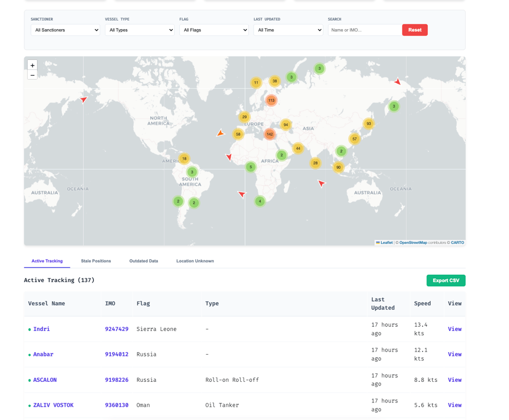Image resolution: width=509 pixels, height=420 pixels.
Task: Click the cluster marker labeled 44
Action: click(298, 148)
